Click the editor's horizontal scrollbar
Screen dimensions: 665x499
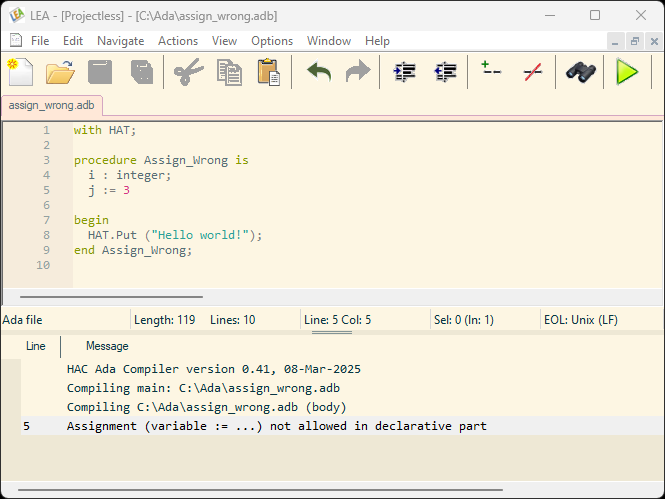tap(111, 296)
